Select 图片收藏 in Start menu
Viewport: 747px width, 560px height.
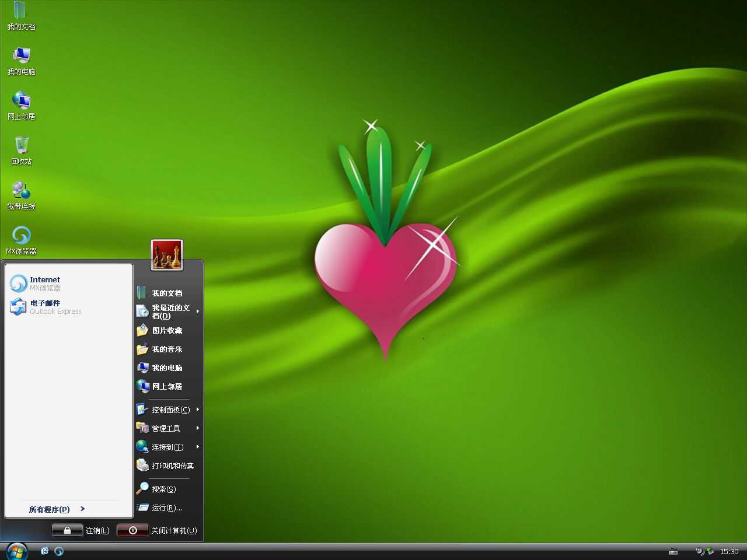tap(167, 330)
